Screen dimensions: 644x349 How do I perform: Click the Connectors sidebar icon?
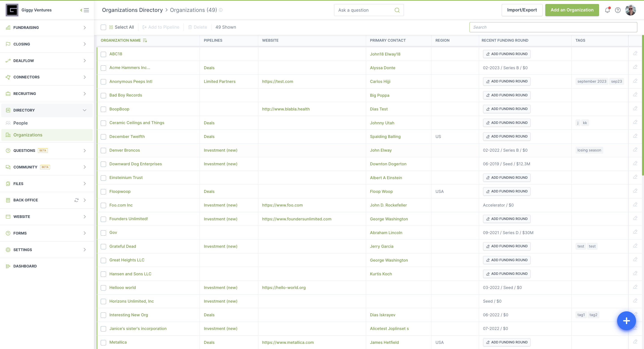coord(8,77)
